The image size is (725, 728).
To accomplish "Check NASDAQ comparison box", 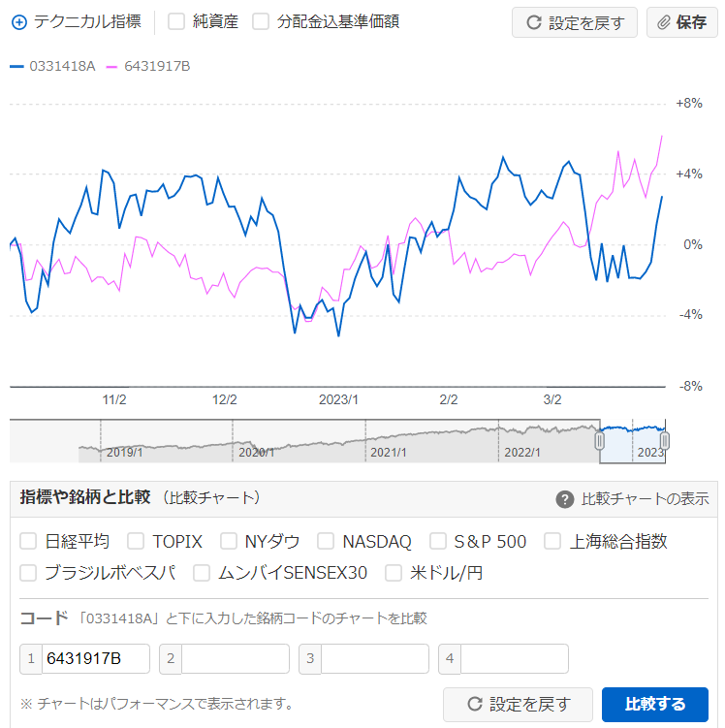I will coord(326,541).
